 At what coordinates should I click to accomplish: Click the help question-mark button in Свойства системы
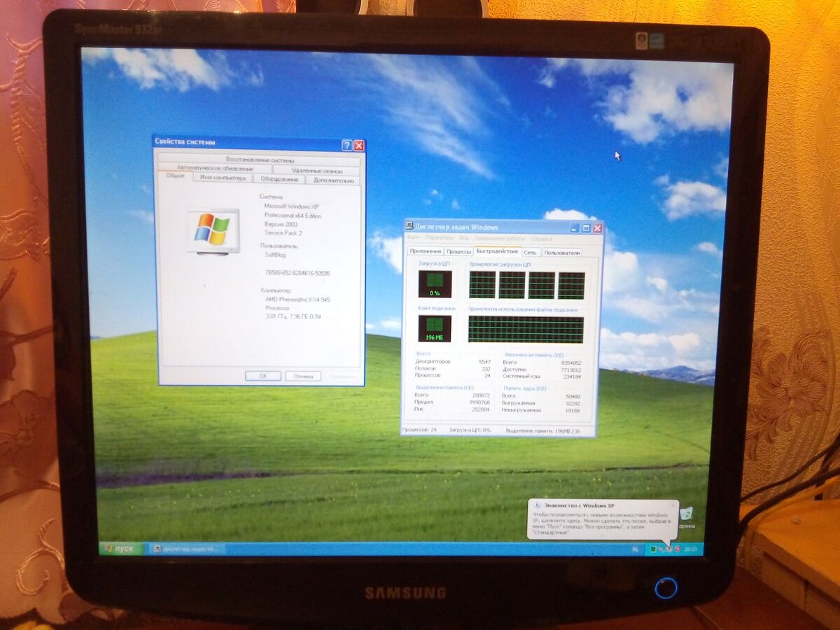click(x=346, y=146)
